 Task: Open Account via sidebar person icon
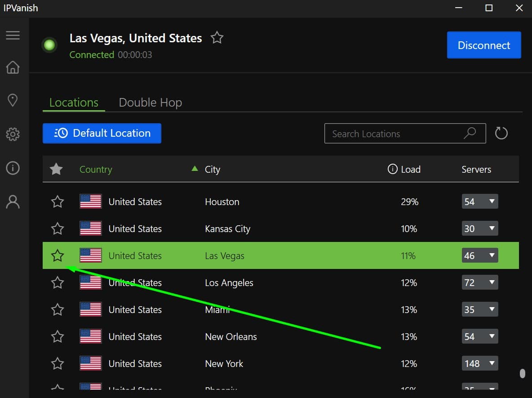pyautogui.click(x=13, y=202)
